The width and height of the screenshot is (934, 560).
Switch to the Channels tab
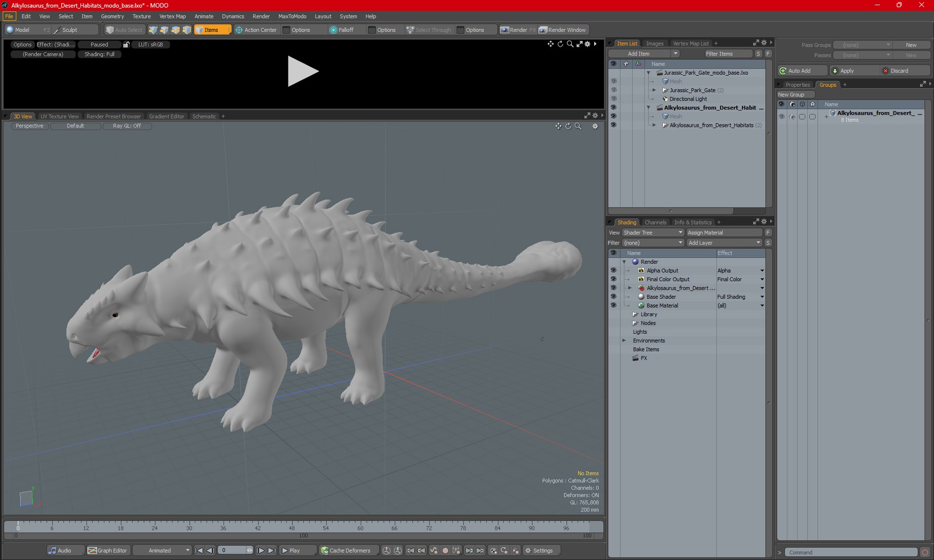coord(655,222)
